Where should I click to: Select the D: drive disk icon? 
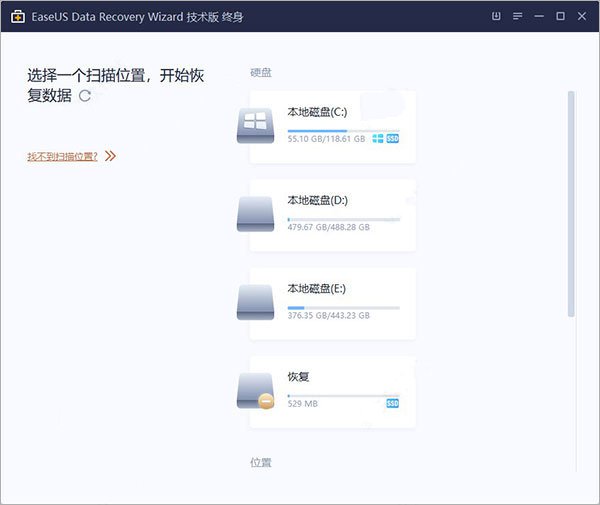click(255, 214)
